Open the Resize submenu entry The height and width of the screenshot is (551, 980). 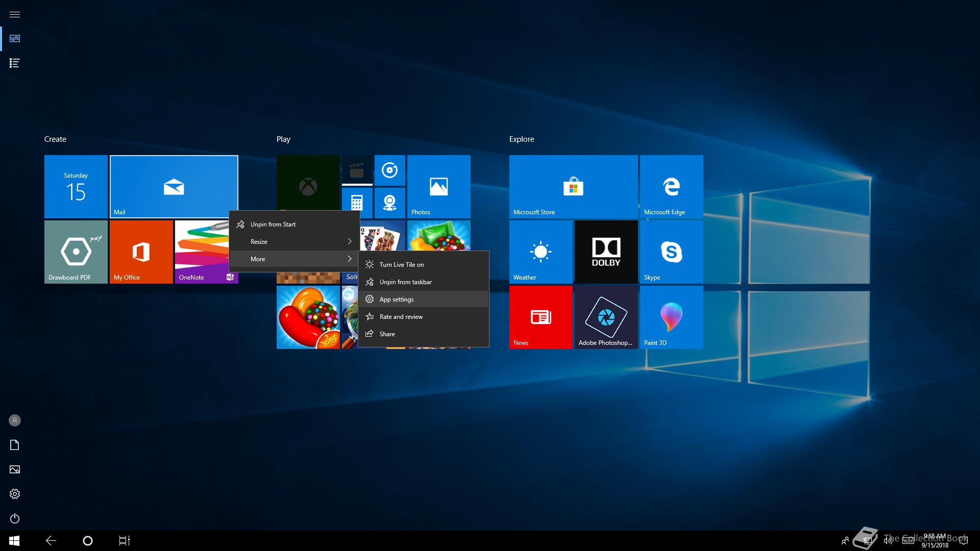point(295,242)
